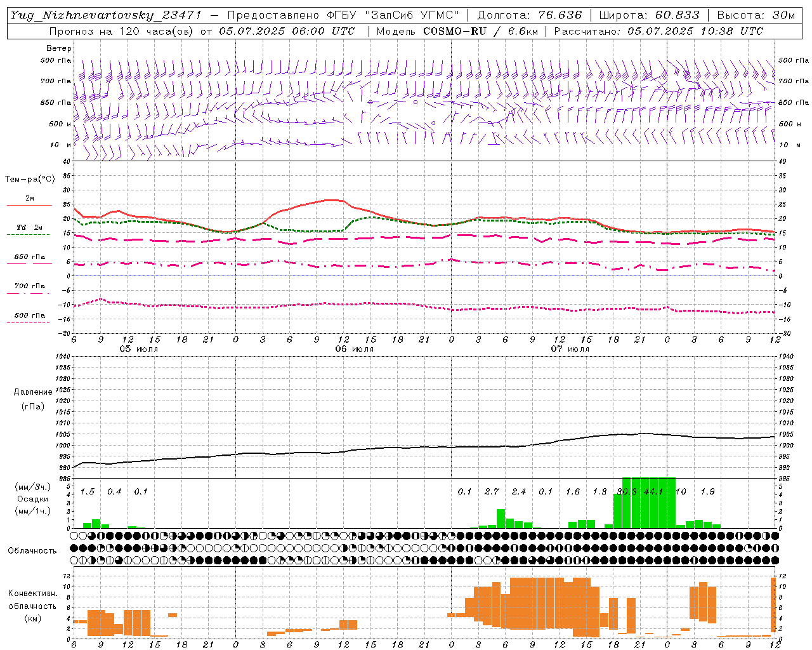812x650 pixels.
Task: Click the (мм/3ч.) precipitation unit label
Action: tap(32, 487)
